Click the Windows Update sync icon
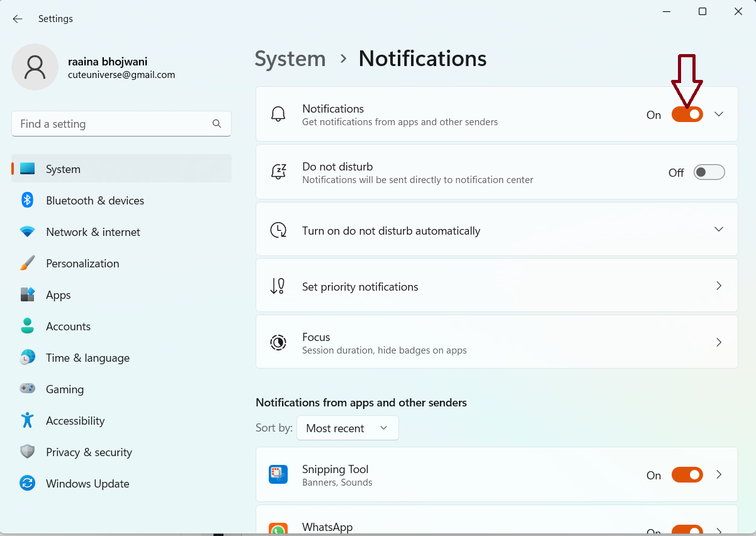 (x=27, y=483)
